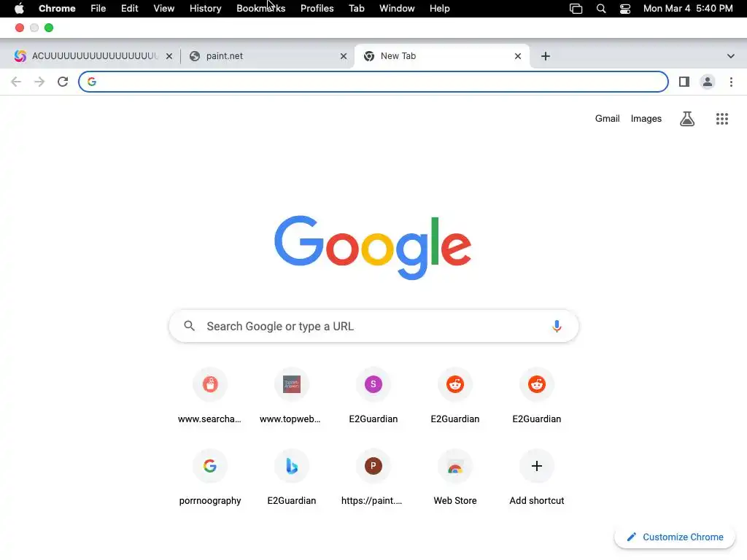Open a new tab with plus button
Screen dimensions: 747x560
point(546,56)
